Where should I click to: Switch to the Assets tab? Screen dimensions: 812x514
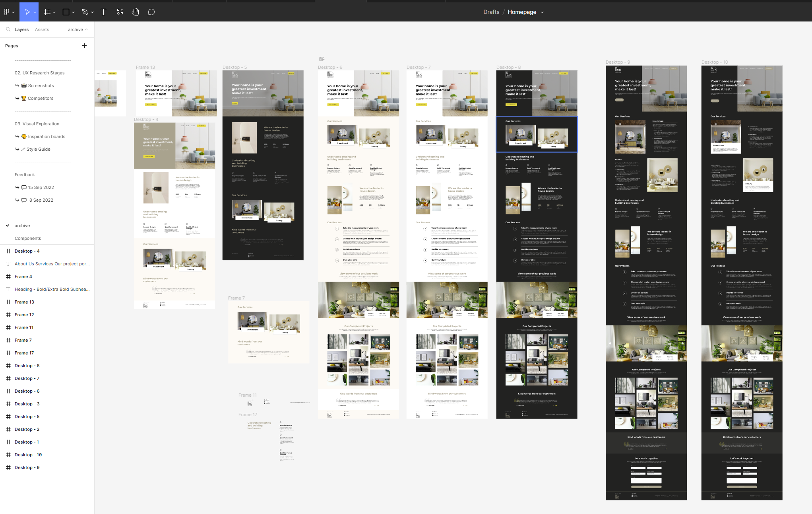tap(42, 29)
